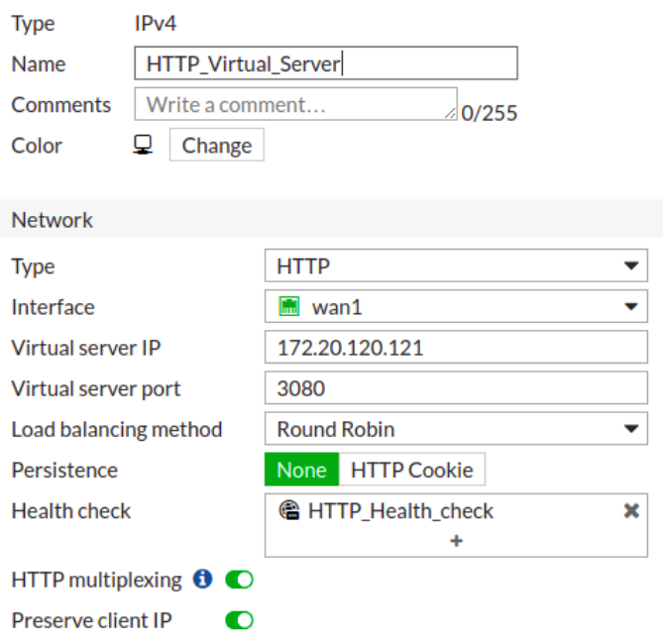Choose HTTP Cookie persistence option
This screenshot has height=644, width=663.
(x=412, y=470)
